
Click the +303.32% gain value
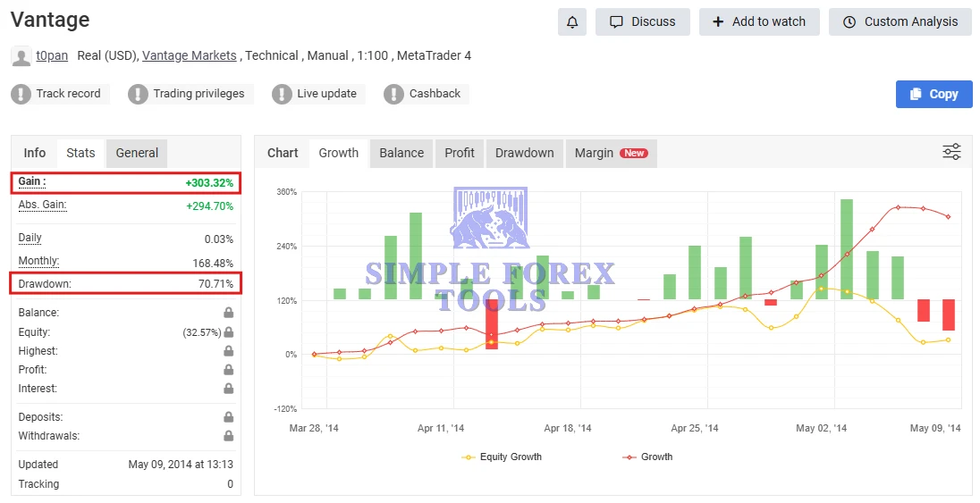coord(209,183)
